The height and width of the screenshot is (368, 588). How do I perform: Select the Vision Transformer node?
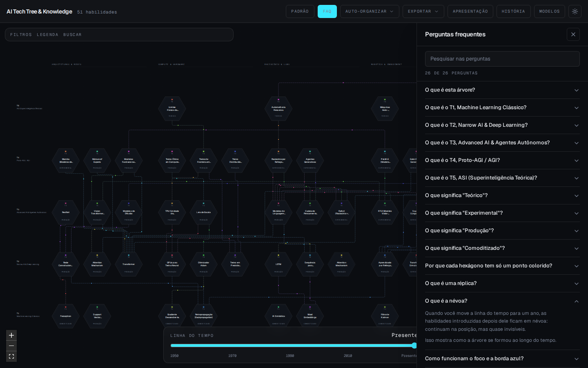point(97,213)
